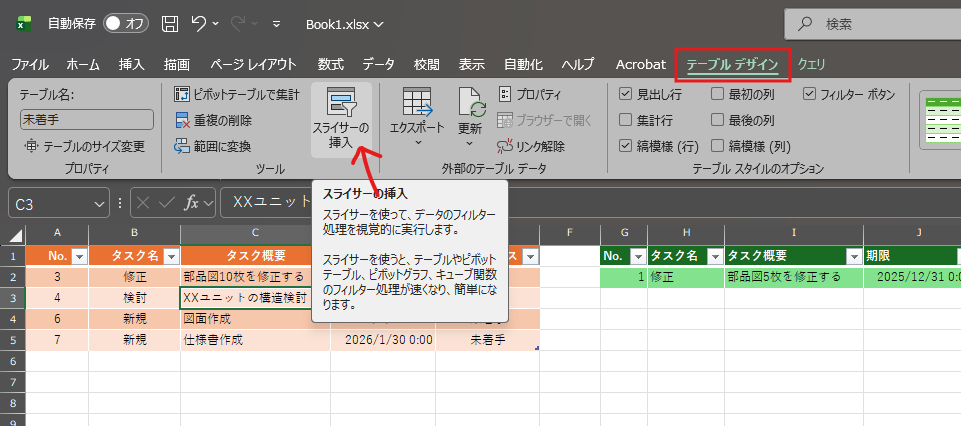Click the Insert Slicer (スライサーの挿入) button

coord(341,119)
